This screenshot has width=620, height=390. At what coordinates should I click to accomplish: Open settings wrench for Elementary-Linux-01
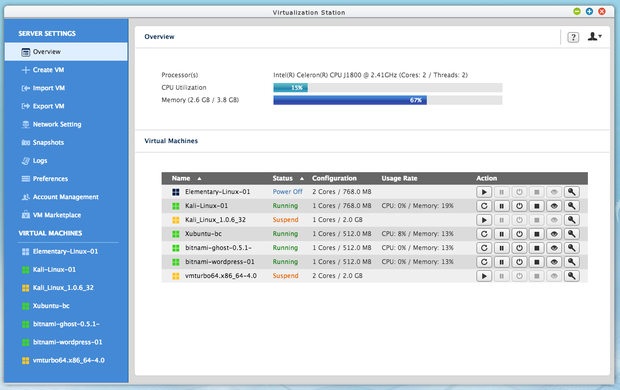point(571,192)
